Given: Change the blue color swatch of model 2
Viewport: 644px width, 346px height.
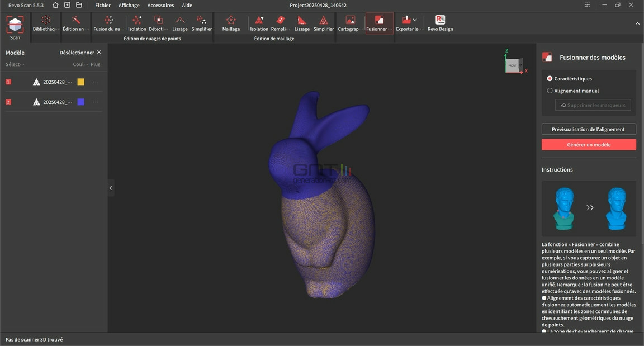Looking at the screenshot, I should 81,102.
